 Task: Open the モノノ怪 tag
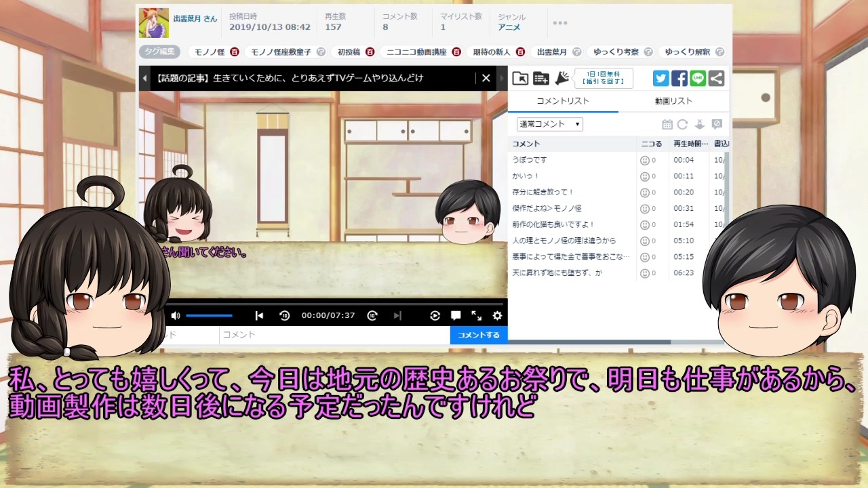pos(210,52)
